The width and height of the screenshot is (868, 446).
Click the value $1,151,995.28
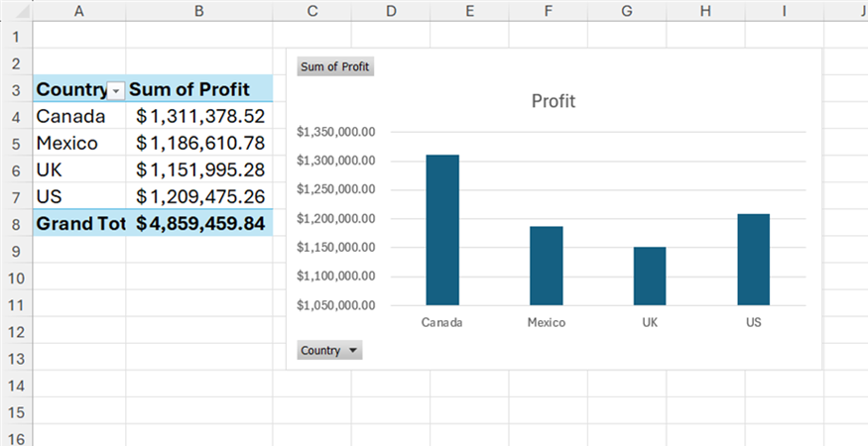[199, 169]
